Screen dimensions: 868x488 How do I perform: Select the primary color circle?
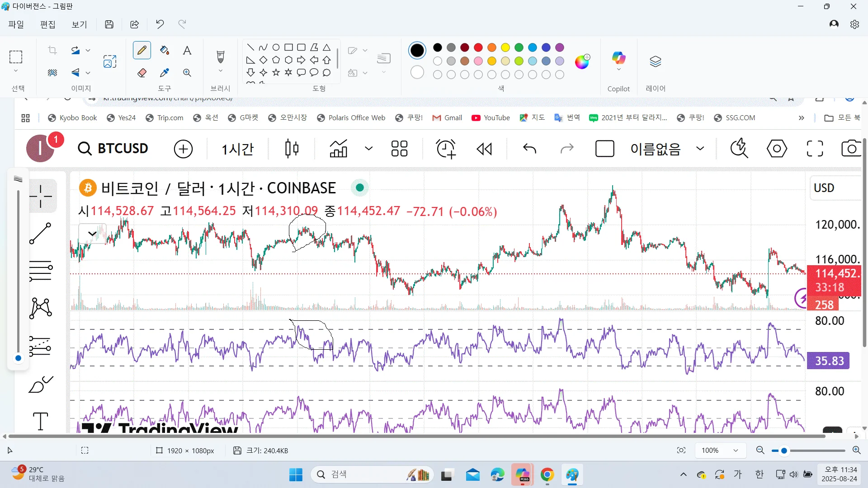pyautogui.click(x=417, y=50)
